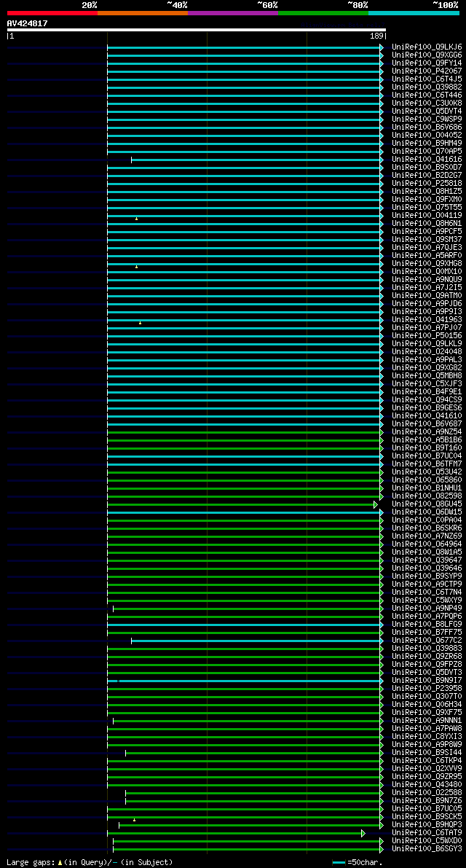Click the cyan arrowhead ending Q9LKJ6 alignment
The image size is (466, 868).
(382, 47)
